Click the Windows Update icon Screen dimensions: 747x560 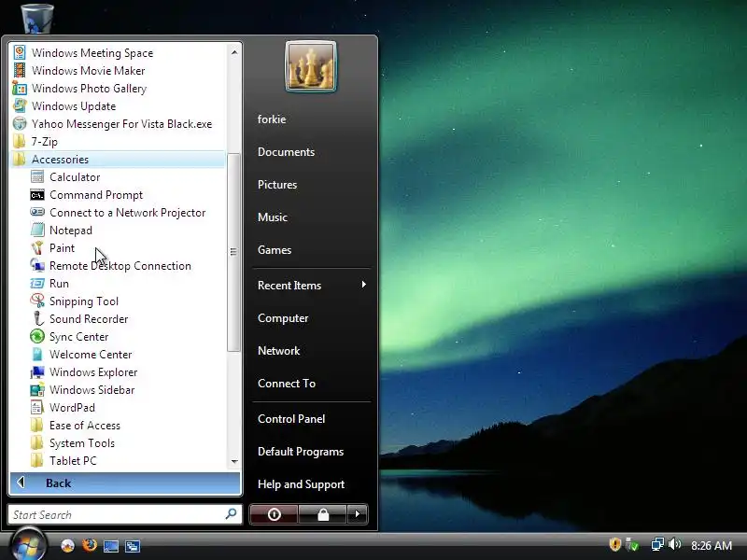click(20, 105)
